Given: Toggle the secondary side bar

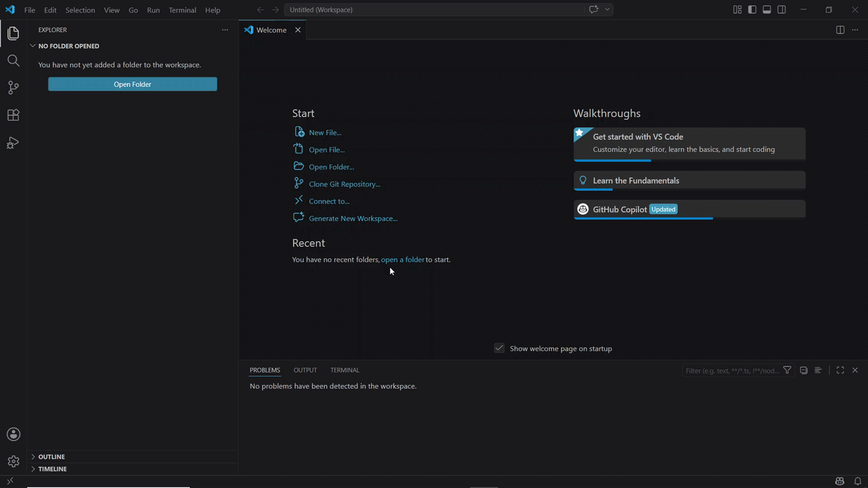Looking at the screenshot, I should pyautogui.click(x=782, y=9).
